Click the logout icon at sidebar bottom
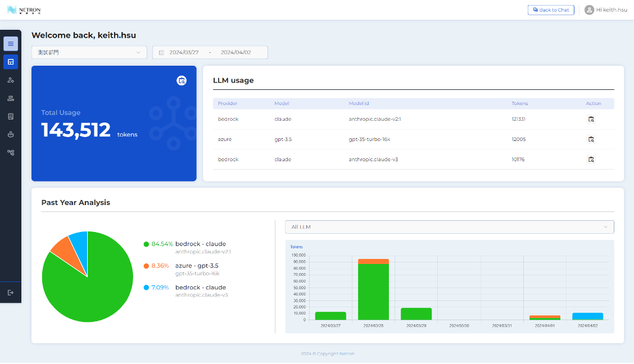The width and height of the screenshot is (634, 364). (11, 292)
